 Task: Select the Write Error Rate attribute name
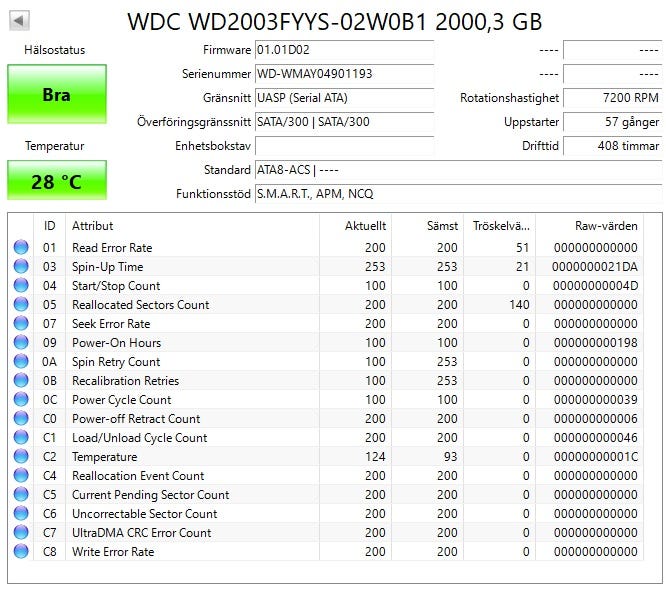tap(113, 552)
